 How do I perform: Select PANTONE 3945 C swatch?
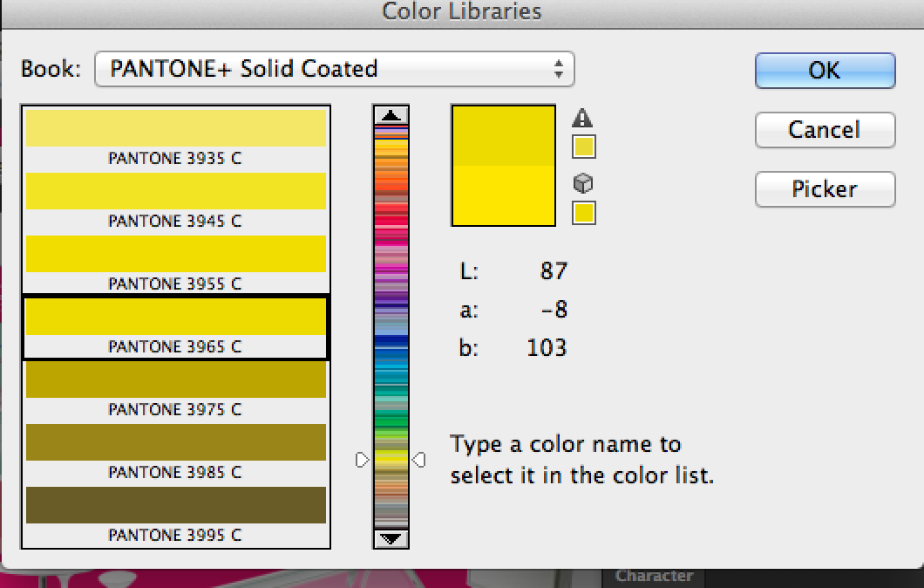click(176, 192)
